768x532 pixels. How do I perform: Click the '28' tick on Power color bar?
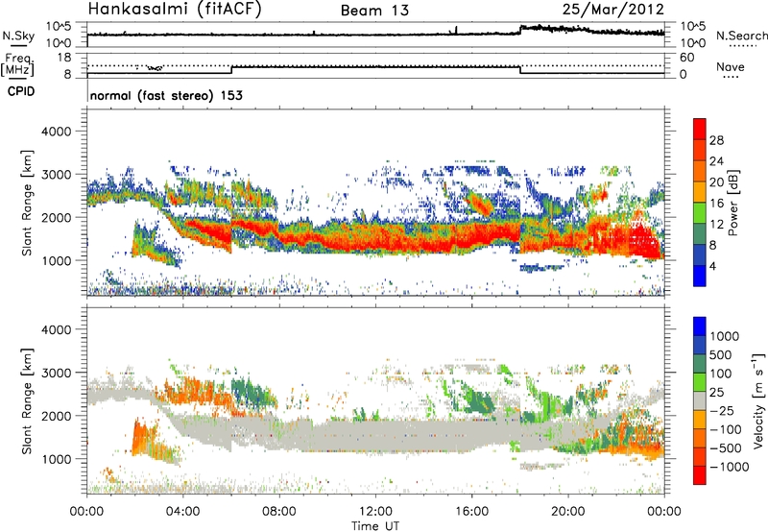716,140
